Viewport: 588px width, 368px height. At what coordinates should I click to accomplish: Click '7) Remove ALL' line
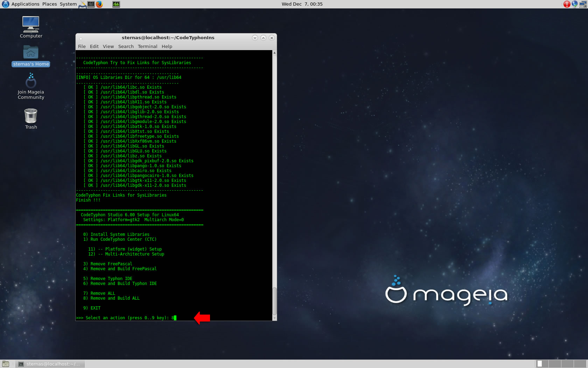pyautogui.click(x=99, y=293)
